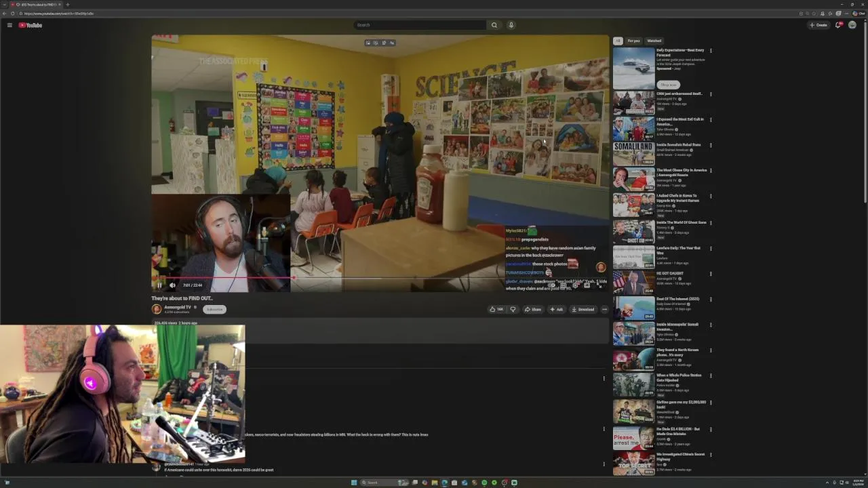Viewport: 868px width, 488px height.
Task: Open the 'HE GOT CAUGHT' video title
Action: (x=670, y=274)
